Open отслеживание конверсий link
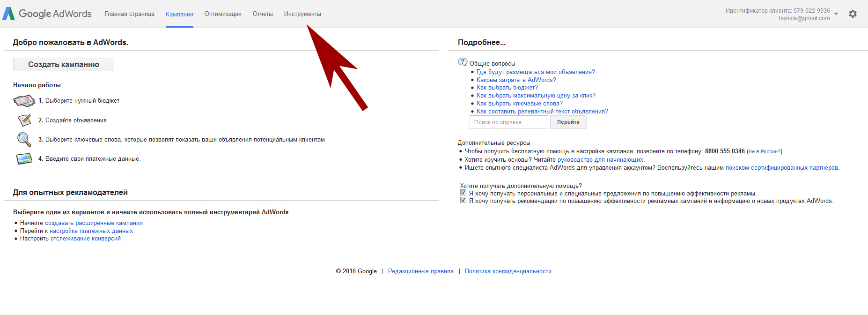Screen dimensions: 868x315 (x=86, y=239)
